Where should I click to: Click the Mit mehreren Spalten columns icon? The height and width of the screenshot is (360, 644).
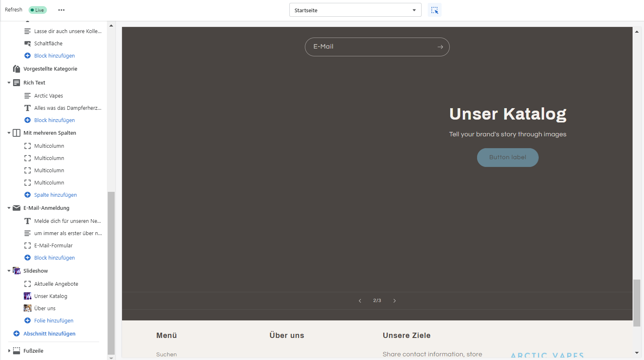pos(16,133)
